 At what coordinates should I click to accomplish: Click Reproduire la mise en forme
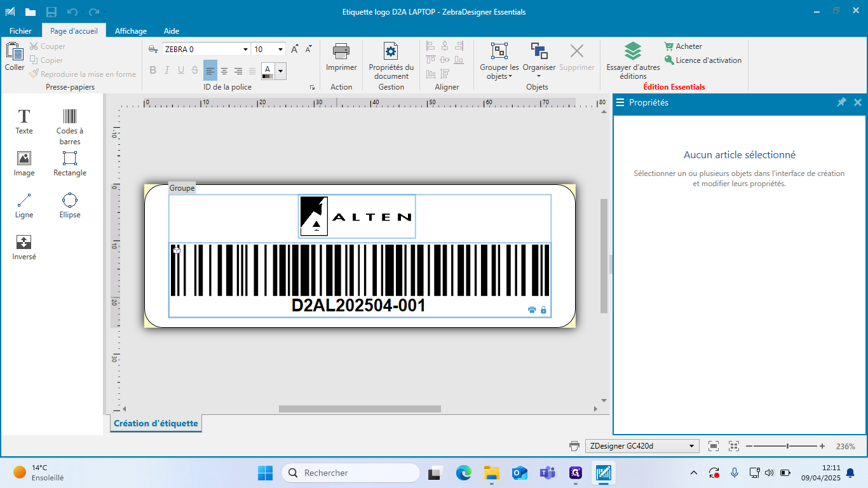tap(83, 74)
